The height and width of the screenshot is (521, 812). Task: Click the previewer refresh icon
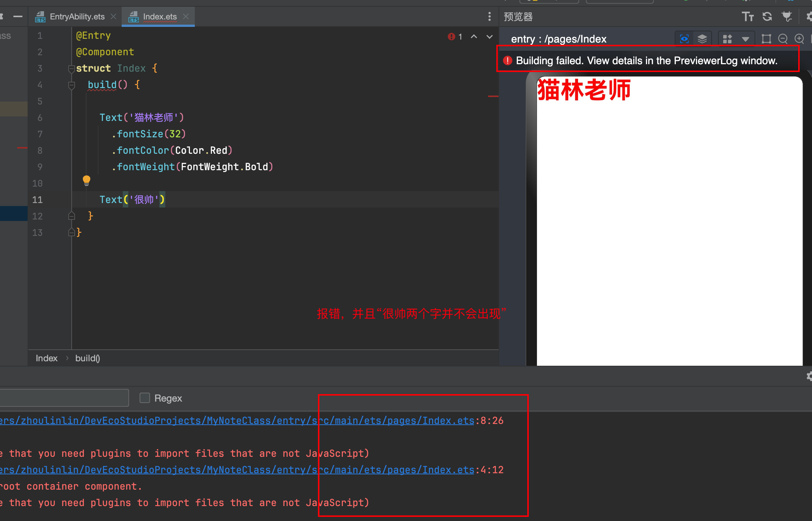click(x=768, y=16)
